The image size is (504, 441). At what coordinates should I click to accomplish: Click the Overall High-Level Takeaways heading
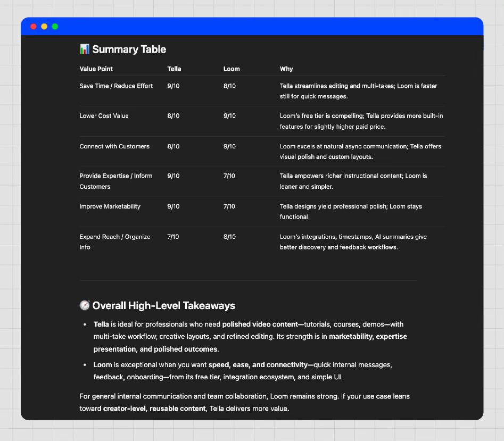tap(163, 305)
